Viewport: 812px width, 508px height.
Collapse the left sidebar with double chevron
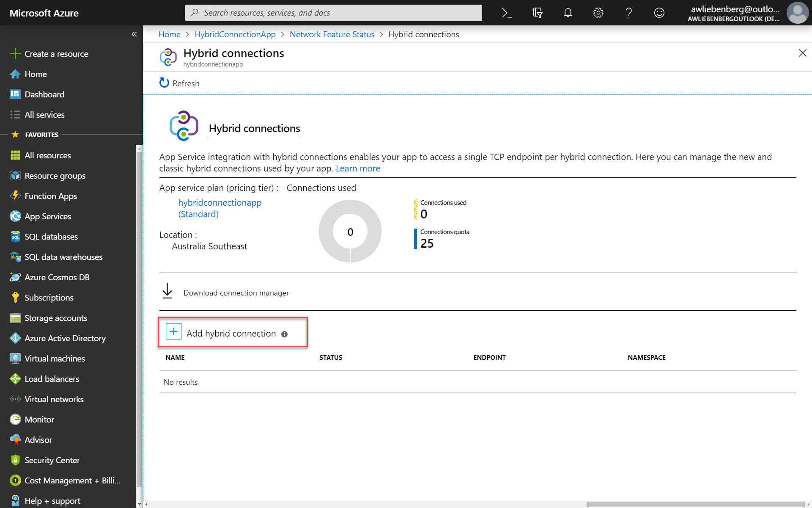click(x=134, y=34)
